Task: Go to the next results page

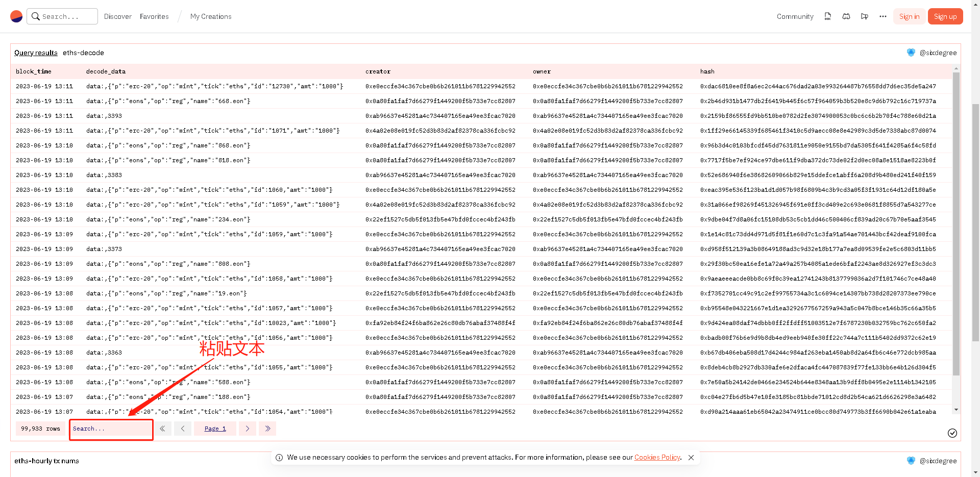Action: click(248, 429)
